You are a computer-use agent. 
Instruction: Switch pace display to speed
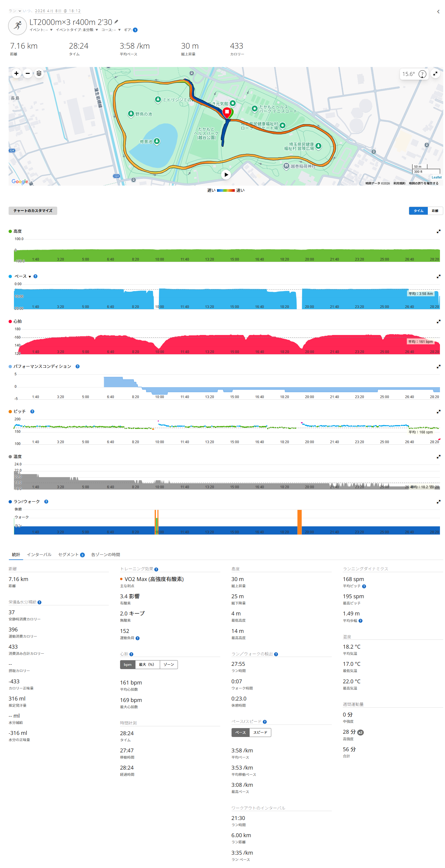pos(260,733)
